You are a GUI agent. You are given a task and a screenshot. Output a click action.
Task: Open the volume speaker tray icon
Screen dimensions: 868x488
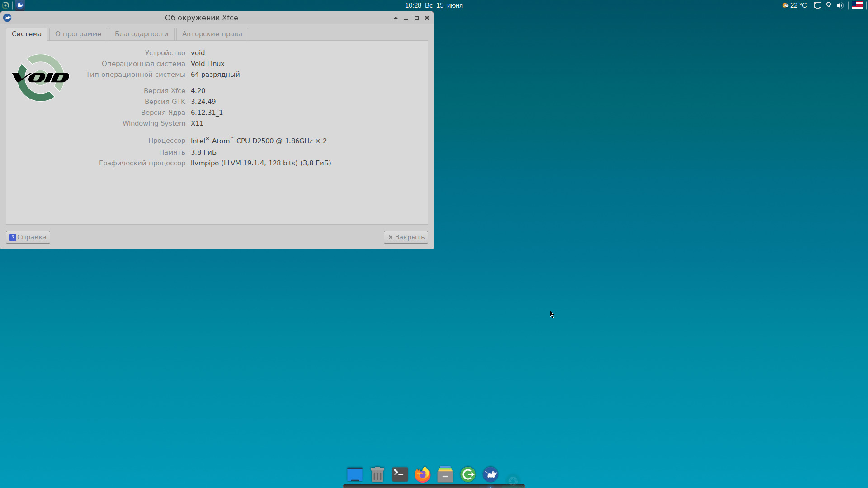coord(840,5)
